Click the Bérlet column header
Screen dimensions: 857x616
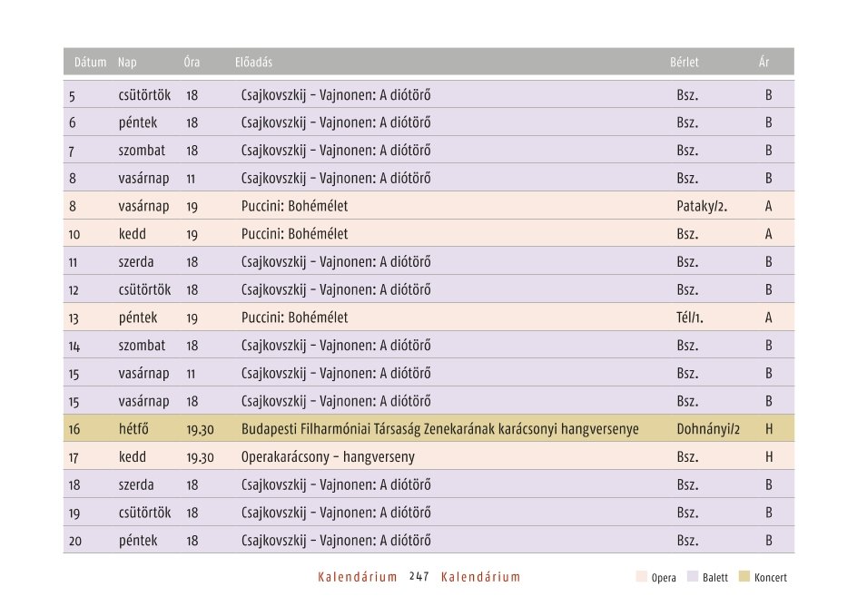pyautogui.click(x=685, y=63)
